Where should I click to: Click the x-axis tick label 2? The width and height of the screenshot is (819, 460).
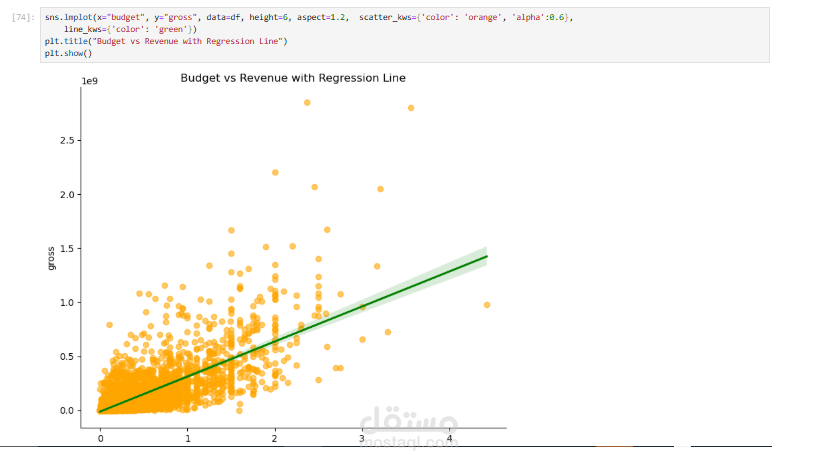coord(275,439)
